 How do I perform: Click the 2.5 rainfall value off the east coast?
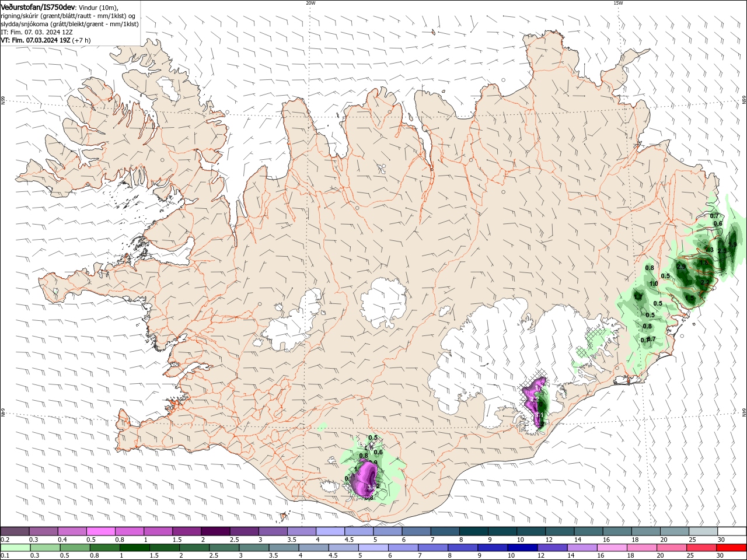722,251
